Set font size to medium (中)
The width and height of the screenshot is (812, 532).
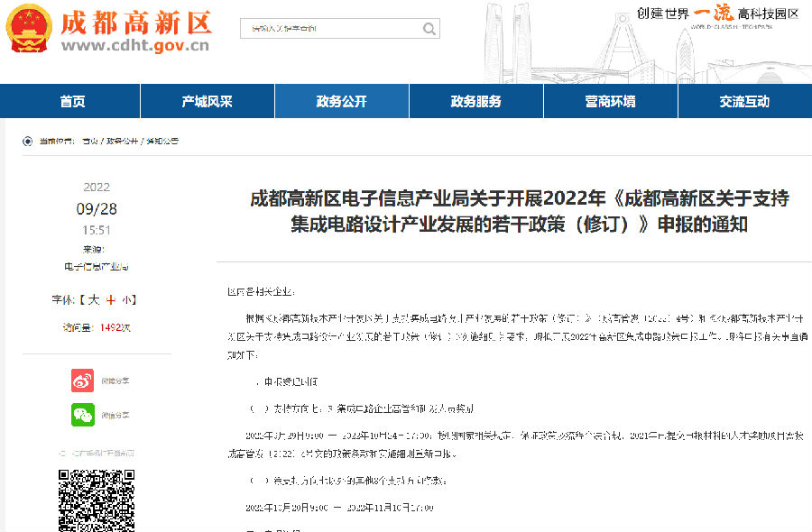click(110, 299)
